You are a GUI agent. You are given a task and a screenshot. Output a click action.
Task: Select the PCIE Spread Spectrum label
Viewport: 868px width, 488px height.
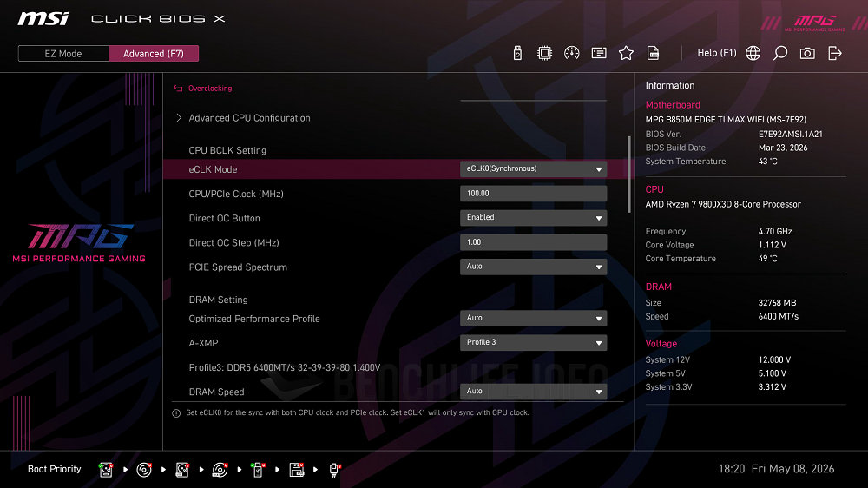click(238, 267)
